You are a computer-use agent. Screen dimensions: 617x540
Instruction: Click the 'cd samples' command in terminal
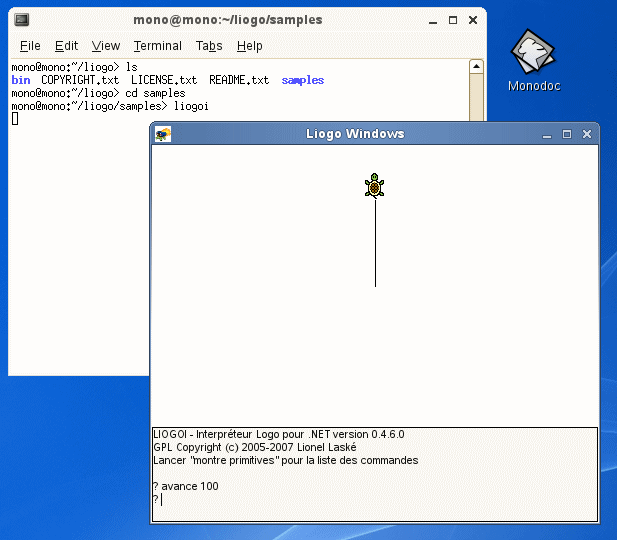coord(155,93)
